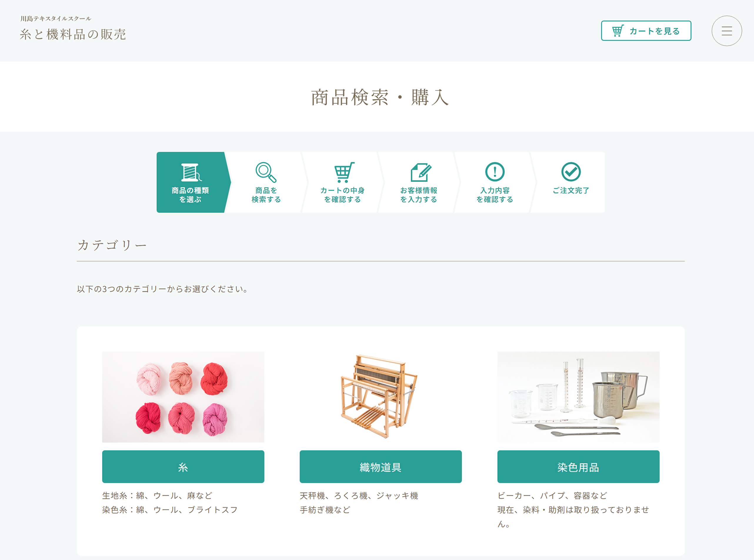Viewport: 754px width, 560px height.
Task: Select the 織物道具 category button
Action: [x=380, y=467]
